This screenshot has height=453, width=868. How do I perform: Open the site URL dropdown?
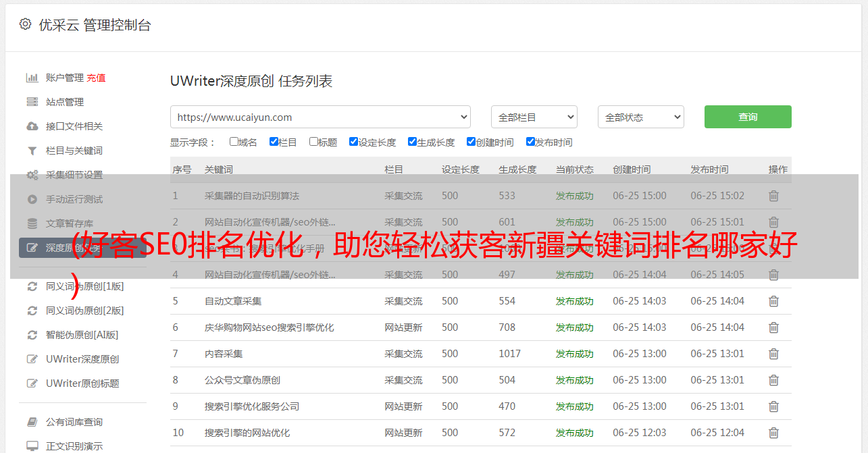320,117
